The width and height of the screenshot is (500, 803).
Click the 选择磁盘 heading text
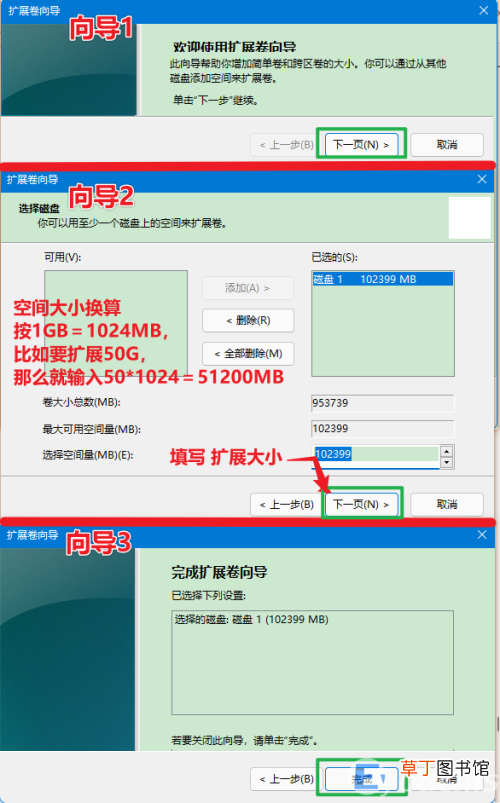click(x=39, y=208)
